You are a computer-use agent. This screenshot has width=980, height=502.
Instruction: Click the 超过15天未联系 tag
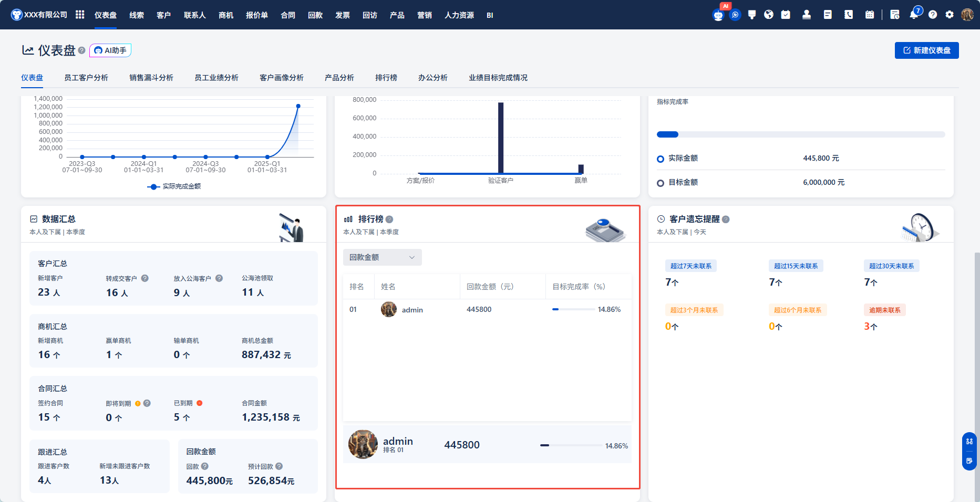point(796,266)
